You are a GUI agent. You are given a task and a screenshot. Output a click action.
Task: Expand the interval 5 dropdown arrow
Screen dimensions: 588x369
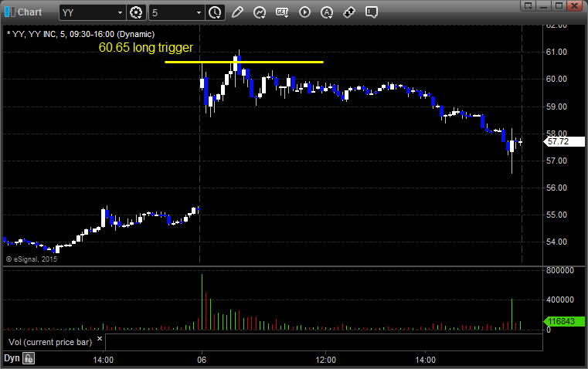pyautogui.click(x=199, y=12)
